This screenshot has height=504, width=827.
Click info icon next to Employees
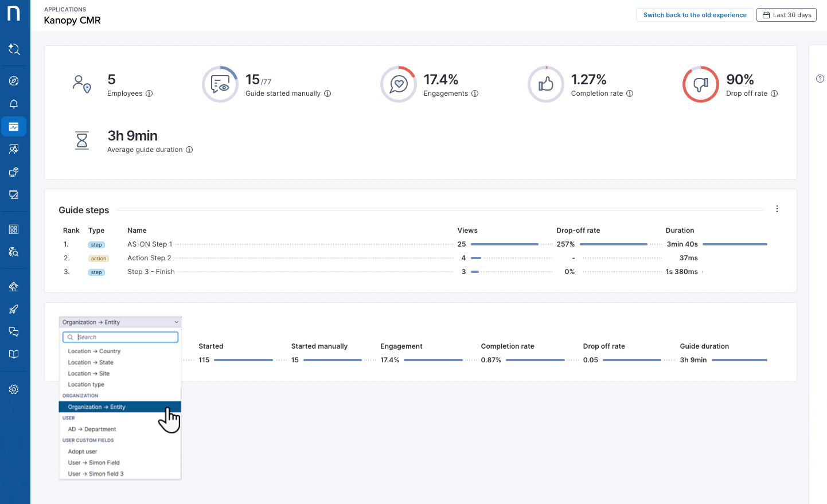point(149,93)
